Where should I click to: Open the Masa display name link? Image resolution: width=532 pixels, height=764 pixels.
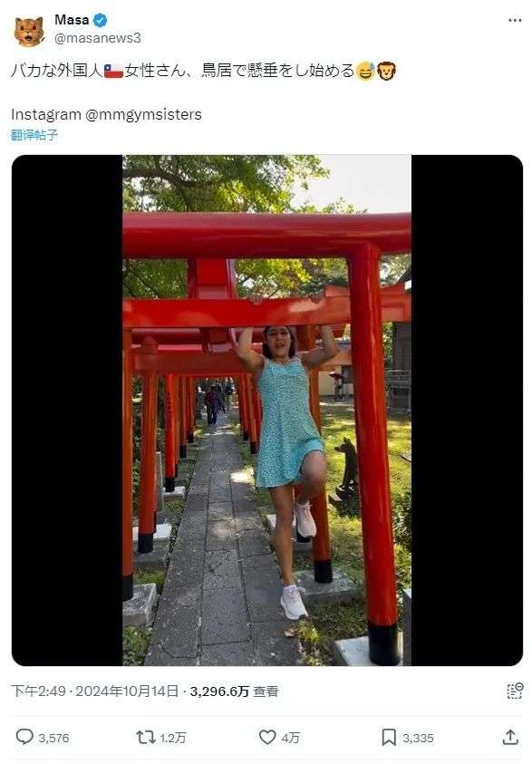coord(72,20)
